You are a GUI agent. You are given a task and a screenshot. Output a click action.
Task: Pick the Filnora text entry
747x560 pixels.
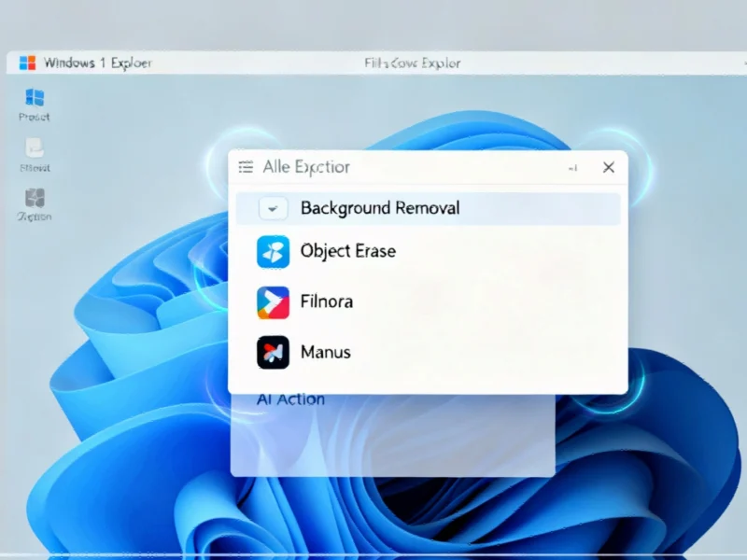tap(326, 301)
